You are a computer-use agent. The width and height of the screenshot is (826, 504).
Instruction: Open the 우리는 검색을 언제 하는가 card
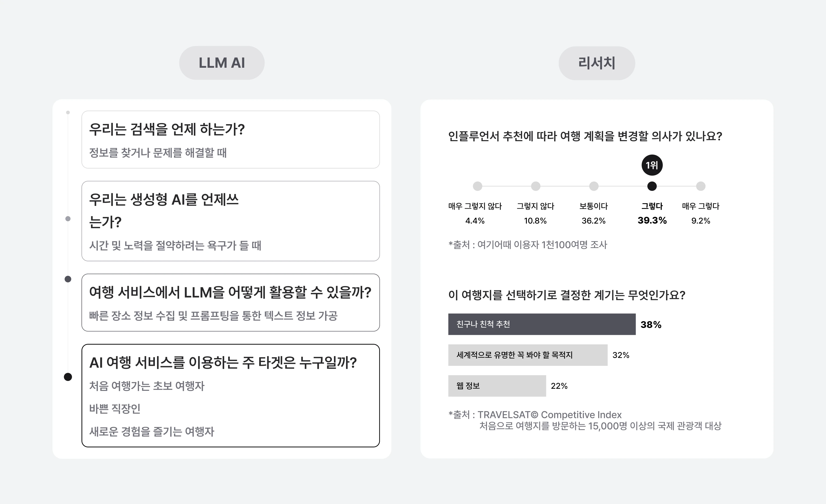[x=231, y=140]
